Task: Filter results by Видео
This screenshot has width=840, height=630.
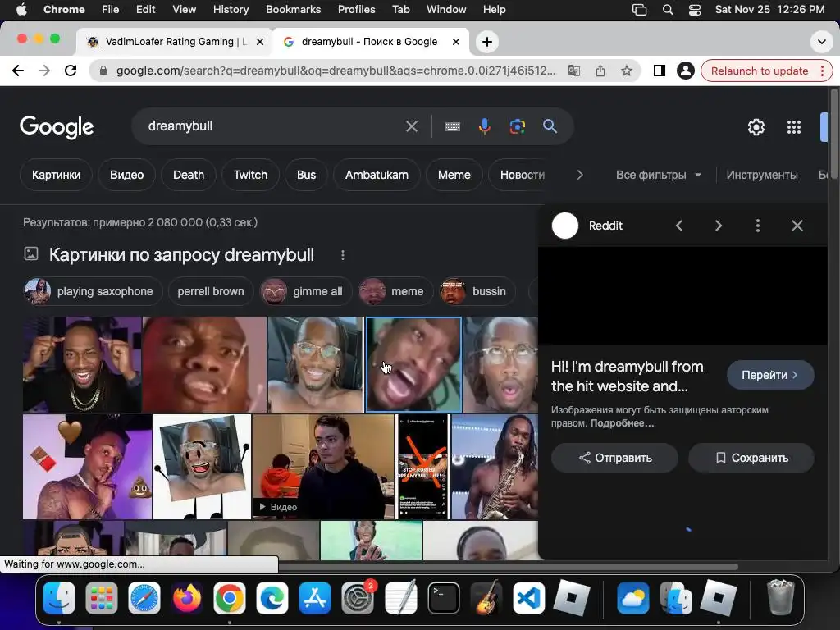Action: pos(127,175)
